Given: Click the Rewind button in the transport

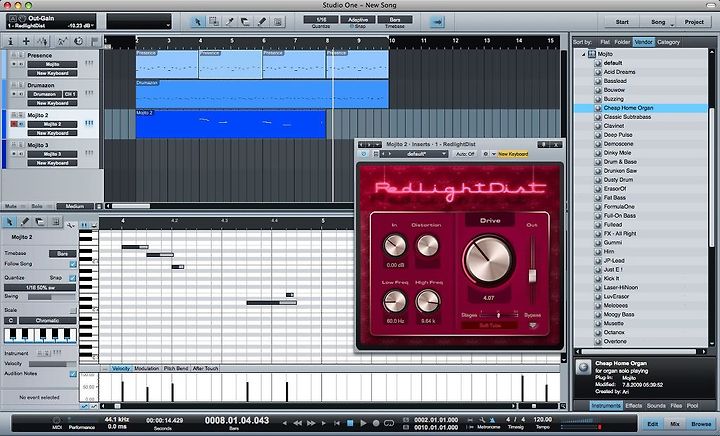Looking at the screenshot, I should pyautogui.click(x=298, y=423).
